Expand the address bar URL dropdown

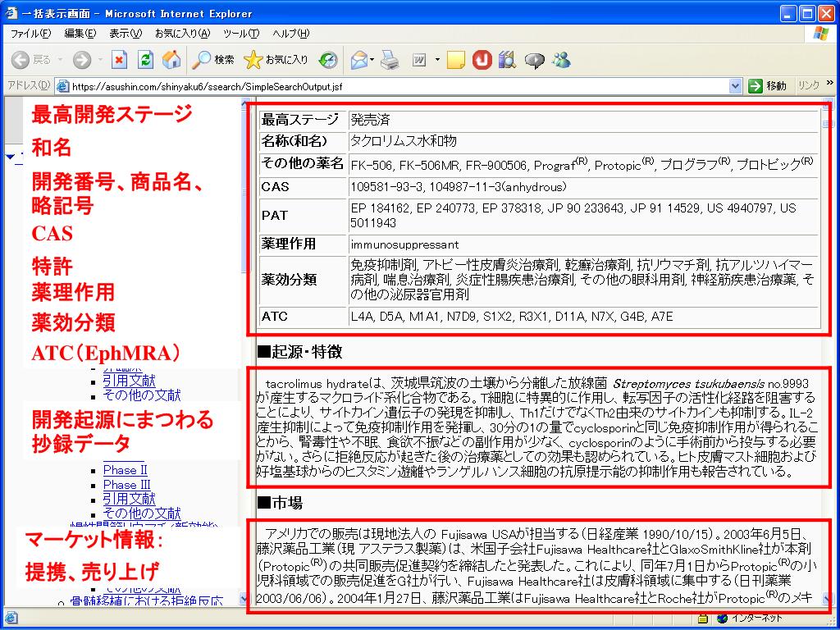click(735, 86)
